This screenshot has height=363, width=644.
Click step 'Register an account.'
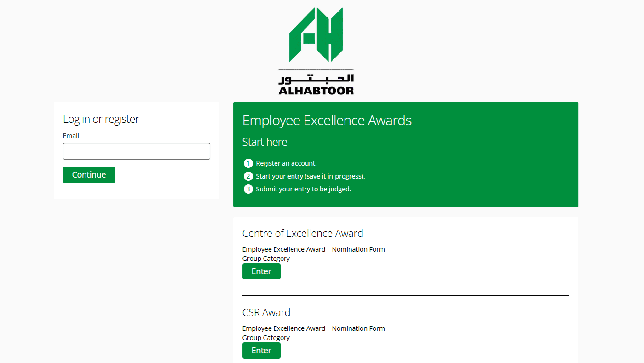click(286, 163)
